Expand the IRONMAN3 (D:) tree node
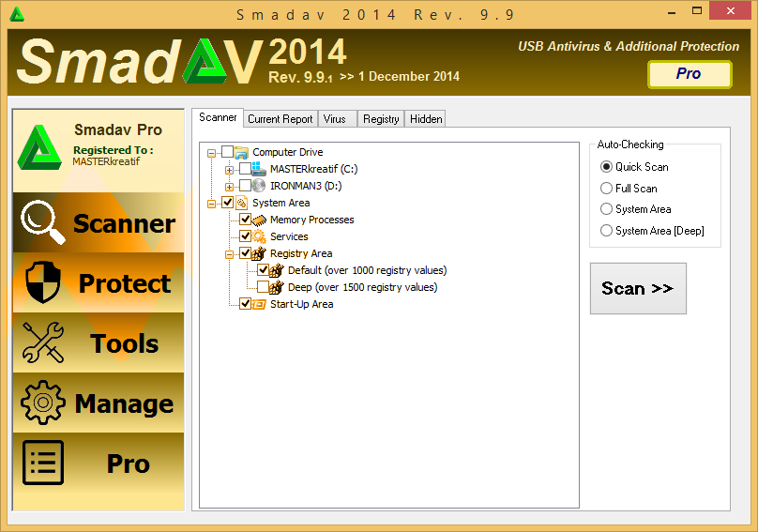This screenshot has height=532, width=758. point(229,187)
